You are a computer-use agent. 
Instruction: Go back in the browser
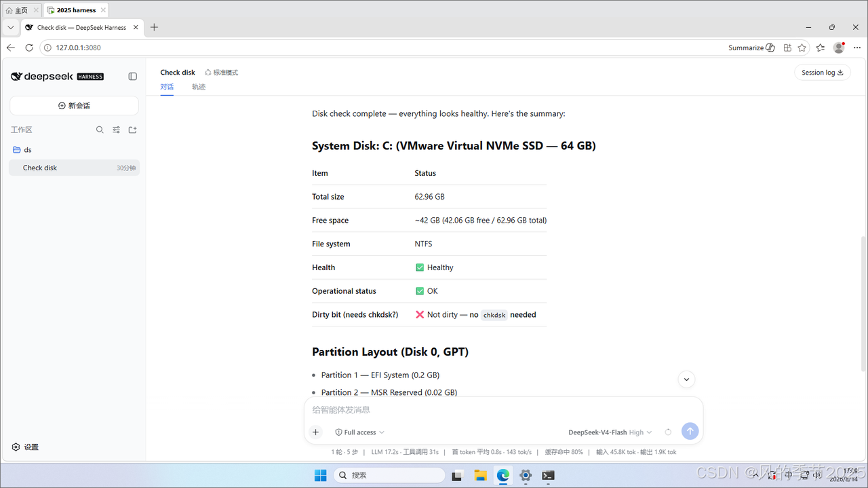(x=10, y=48)
